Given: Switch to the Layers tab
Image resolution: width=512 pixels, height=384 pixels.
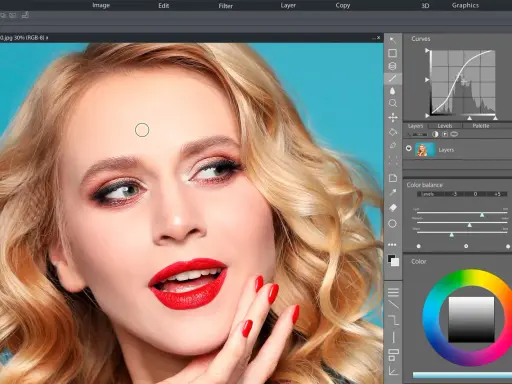Looking at the screenshot, I should coord(415,126).
